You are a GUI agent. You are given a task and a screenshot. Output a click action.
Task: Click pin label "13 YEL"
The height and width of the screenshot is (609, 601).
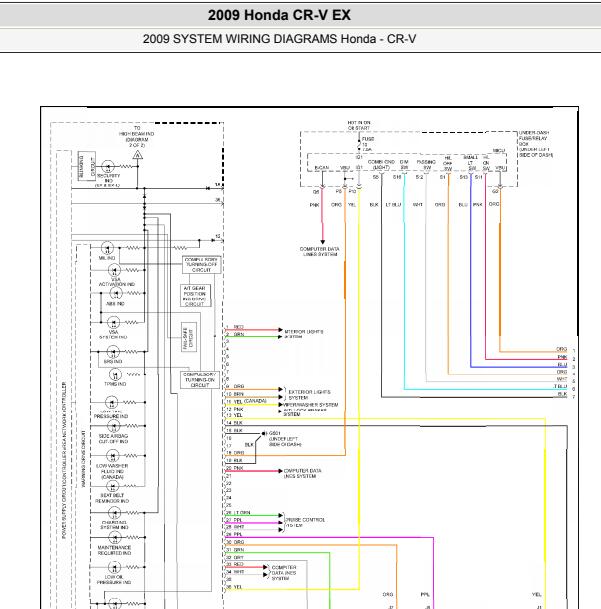[234, 415]
